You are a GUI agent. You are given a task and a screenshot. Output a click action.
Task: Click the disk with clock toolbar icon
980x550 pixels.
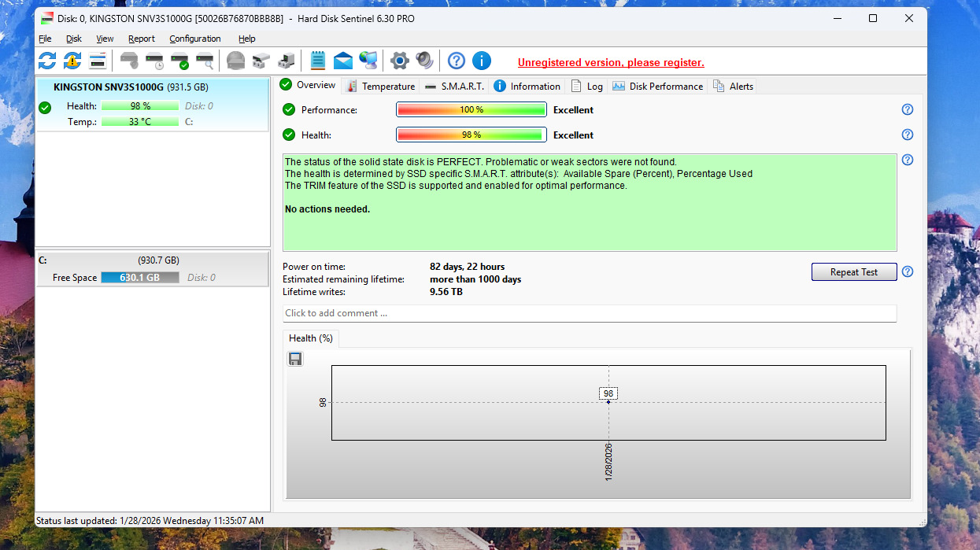(x=154, y=61)
